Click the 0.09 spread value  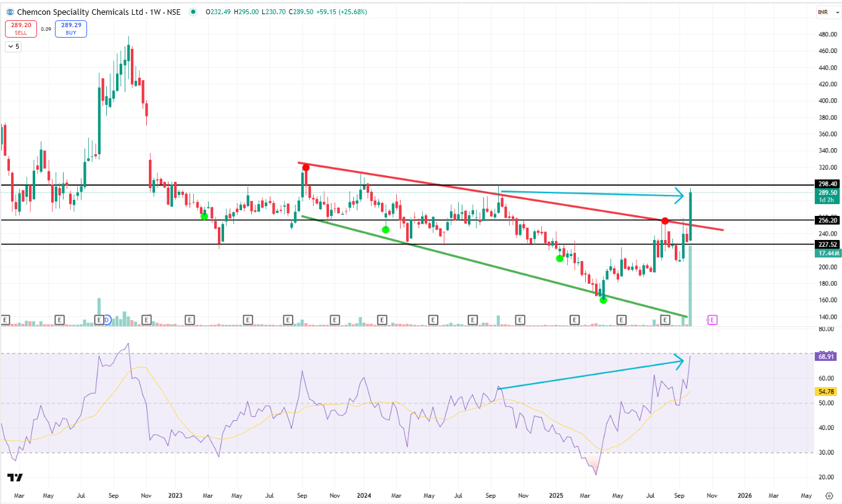(46, 29)
